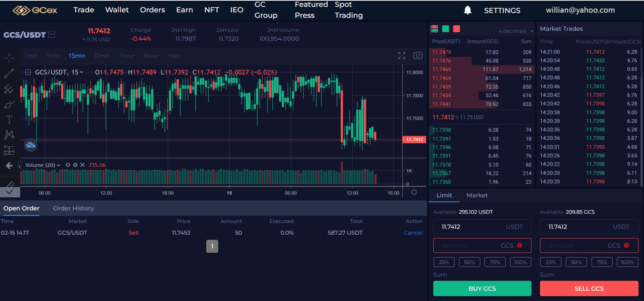The height and width of the screenshot is (301, 644).
Task: Focus the sell price USDT field
Action: click(589, 226)
